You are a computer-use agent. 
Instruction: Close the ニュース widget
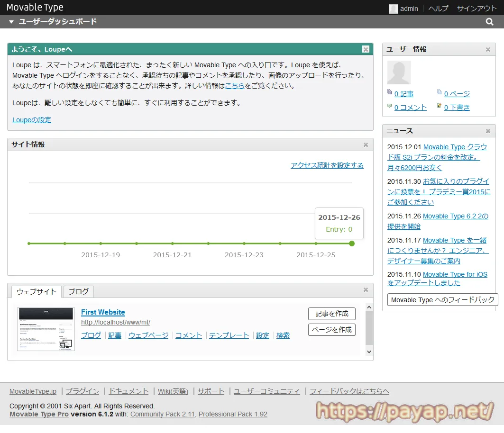pyautogui.click(x=488, y=131)
